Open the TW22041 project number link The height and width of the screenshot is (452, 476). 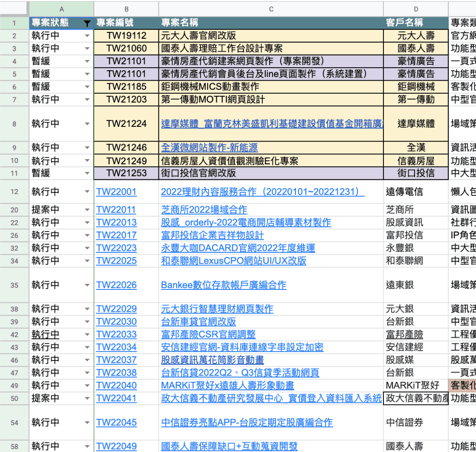click(x=116, y=398)
